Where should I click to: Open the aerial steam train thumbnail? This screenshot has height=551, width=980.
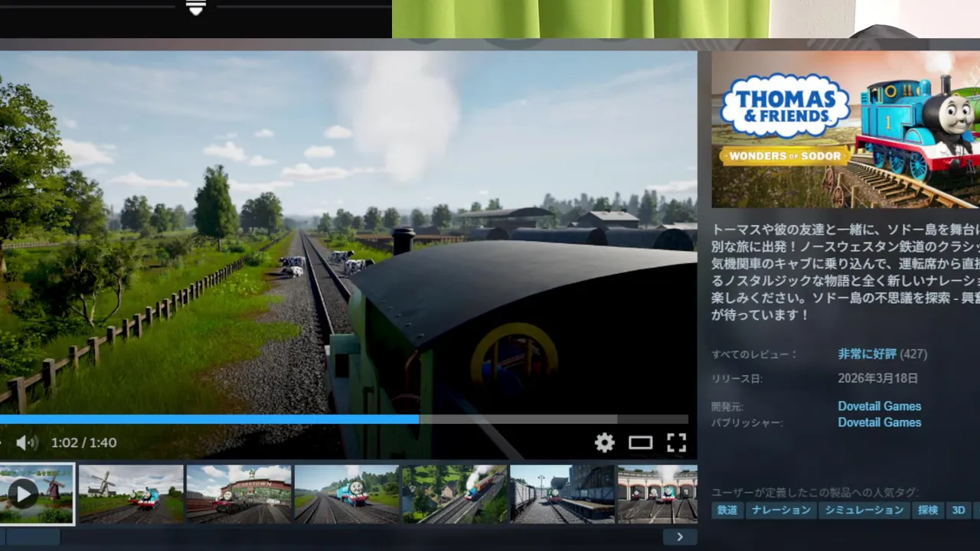455,494
